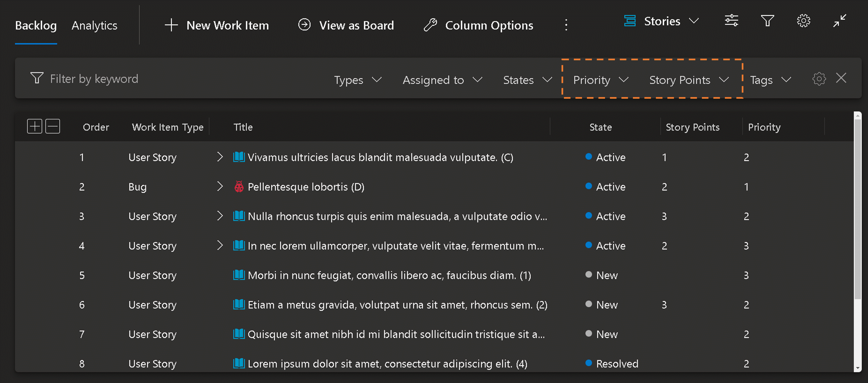Toggle expand all backlog items
This screenshot has height=383, width=868.
point(33,127)
